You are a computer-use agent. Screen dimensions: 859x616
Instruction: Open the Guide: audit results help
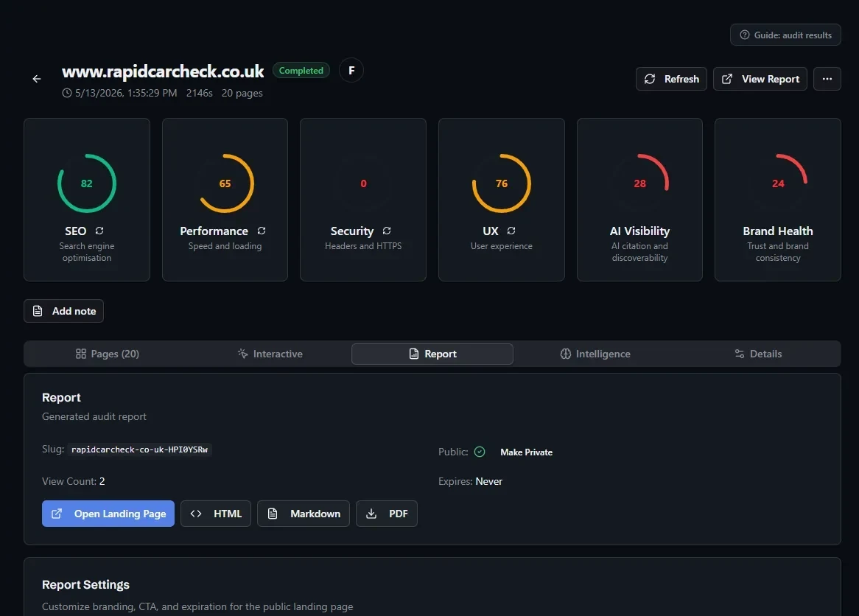click(785, 35)
